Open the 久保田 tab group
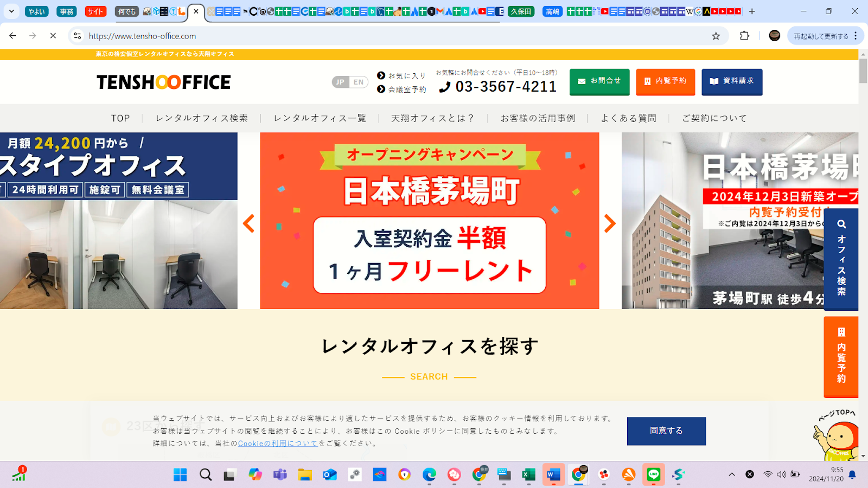868x488 pixels. point(521,11)
